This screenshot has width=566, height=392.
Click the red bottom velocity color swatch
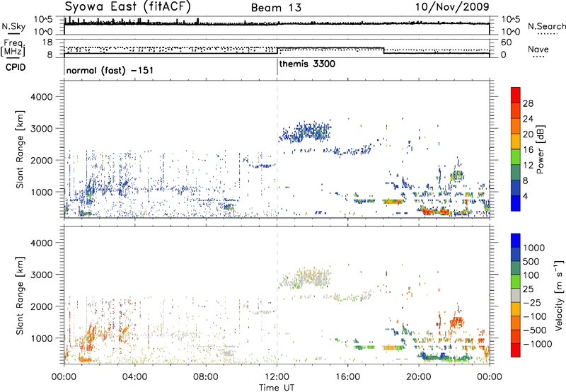(x=516, y=350)
